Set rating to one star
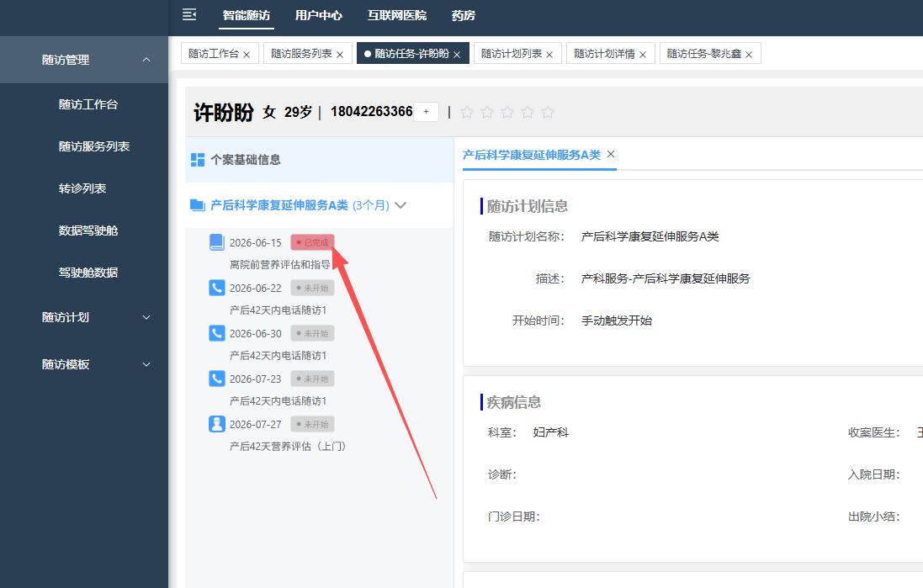Viewport: 923px width, 588px height. (467, 112)
